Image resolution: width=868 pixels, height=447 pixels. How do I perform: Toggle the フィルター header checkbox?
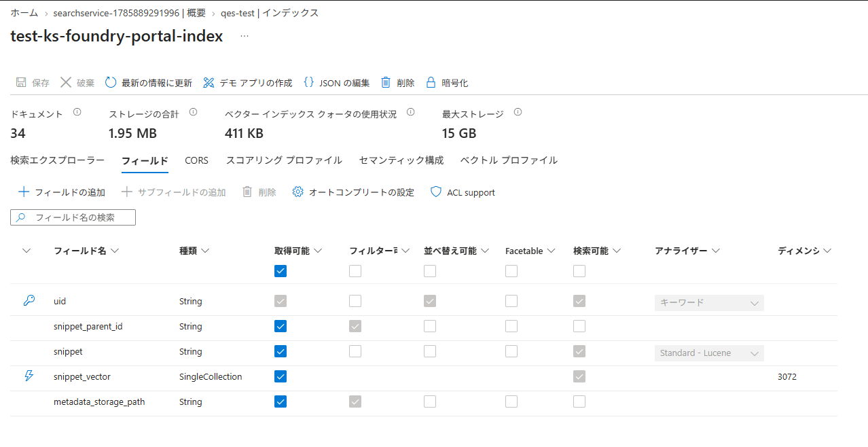pos(355,271)
